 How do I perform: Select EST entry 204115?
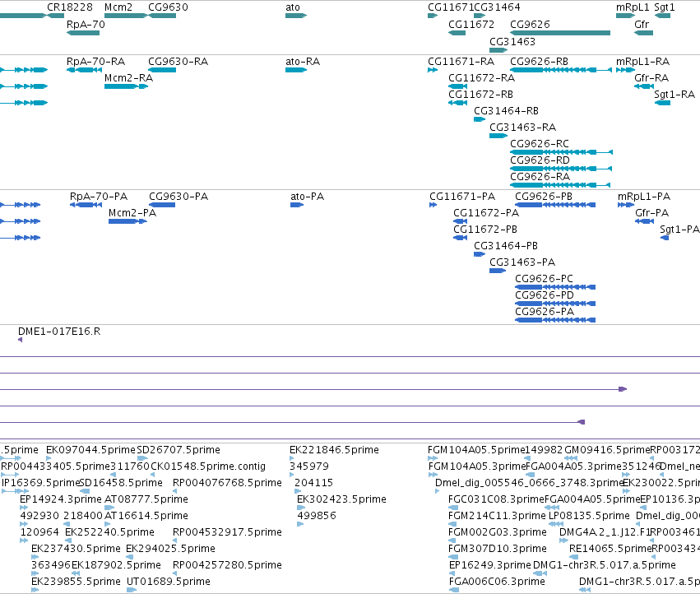tap(314, 483)
